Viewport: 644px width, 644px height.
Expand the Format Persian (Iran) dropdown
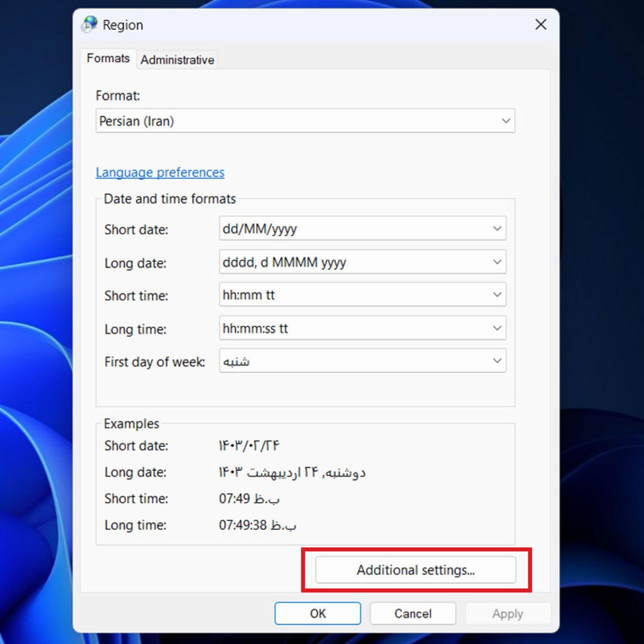click(x=505, y=121)
